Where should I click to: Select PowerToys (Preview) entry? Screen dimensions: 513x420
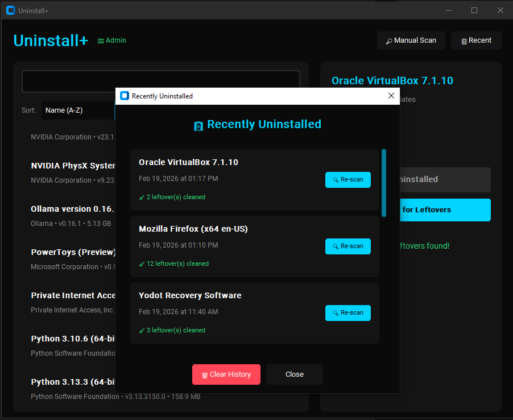pos(73,260)
